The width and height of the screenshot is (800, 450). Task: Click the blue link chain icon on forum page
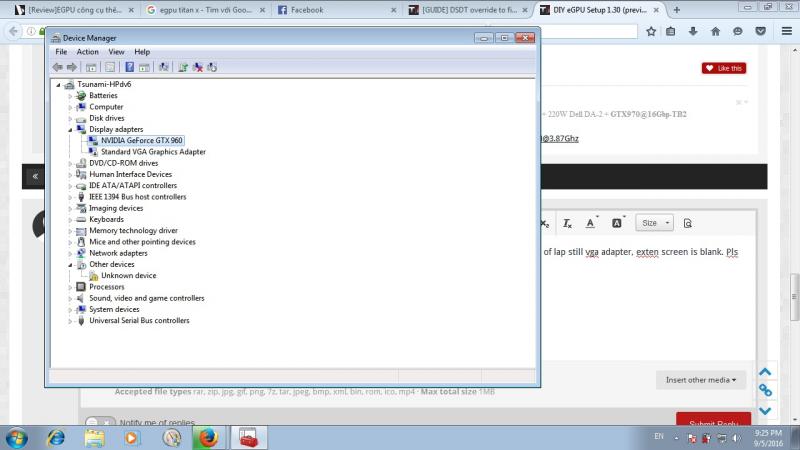point(765,391)
